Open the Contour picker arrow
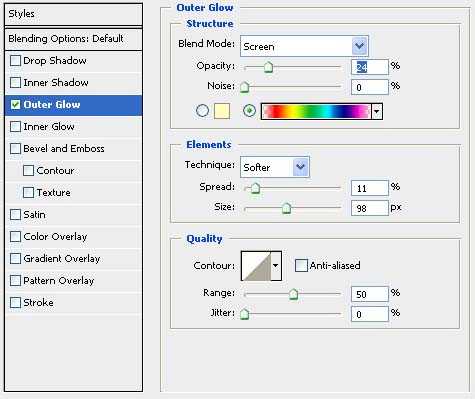 [x=276, y=266]
